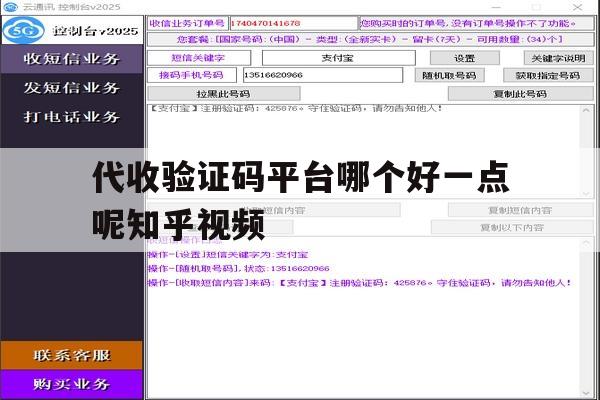Click down arrow of log panel scrollbar
600x400 pixels.
tap(586, 393)
